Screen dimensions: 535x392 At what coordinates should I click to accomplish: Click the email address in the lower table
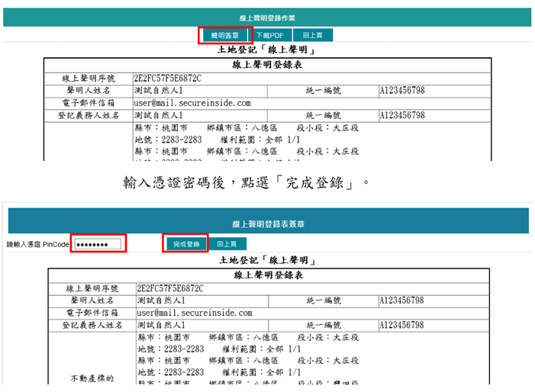tap(193, 313)
